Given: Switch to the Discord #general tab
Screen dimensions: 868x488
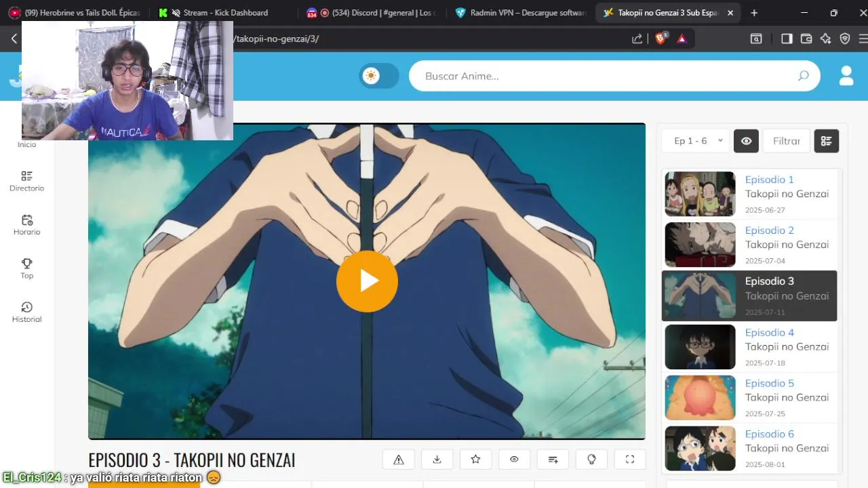Looking at the screenshot, I should point(373,13).
